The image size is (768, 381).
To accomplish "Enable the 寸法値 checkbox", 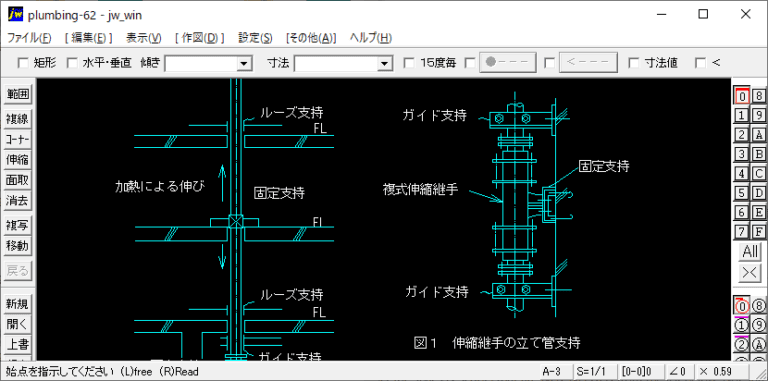I will pyautogui.click(x=634, y=63).
